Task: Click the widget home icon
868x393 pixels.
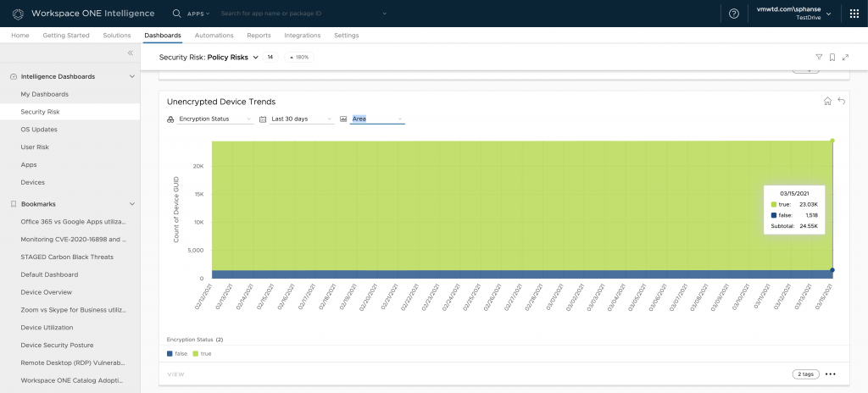Action: point(827,101)
